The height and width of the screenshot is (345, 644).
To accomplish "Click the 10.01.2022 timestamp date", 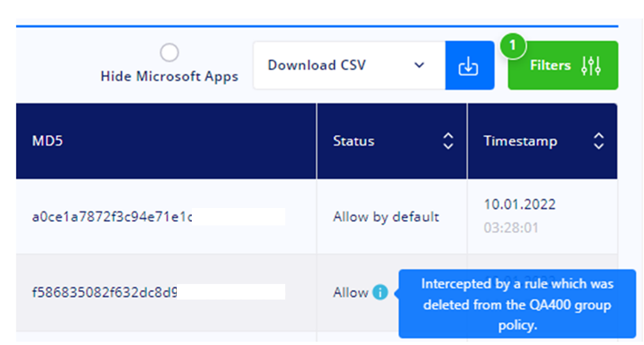I will click(519, 204).
